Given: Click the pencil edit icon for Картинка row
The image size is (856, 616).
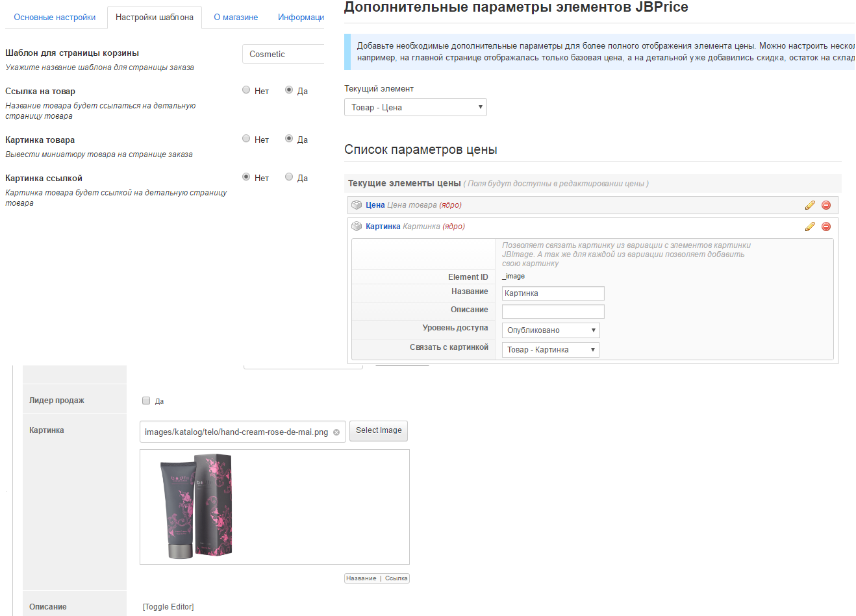Looking at the screenshot, I should pos(810,227).
